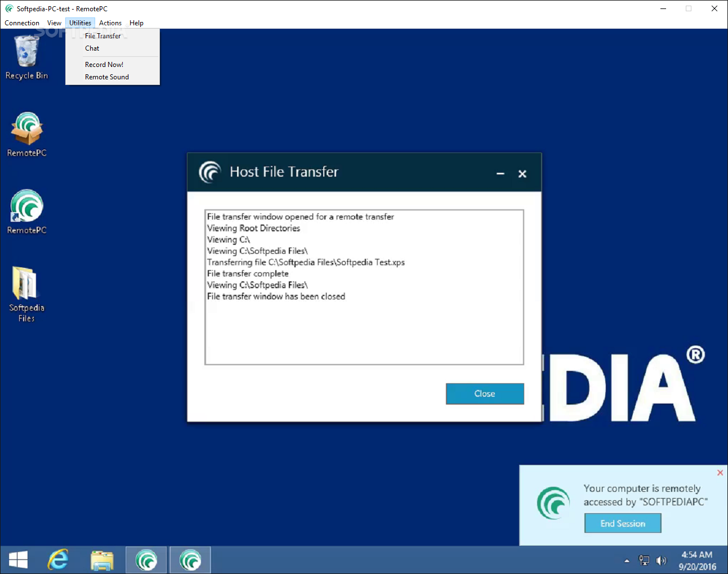Viewport: 728px width, 574px height.
Task: Switch to first RemotePC taskbar app
Action: pos(146,560)
